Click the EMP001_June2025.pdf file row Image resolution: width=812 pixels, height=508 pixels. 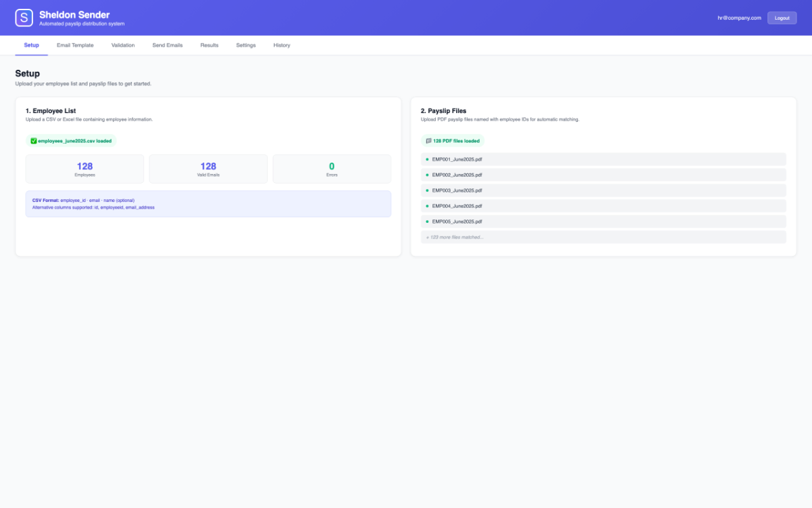point(604,159)
